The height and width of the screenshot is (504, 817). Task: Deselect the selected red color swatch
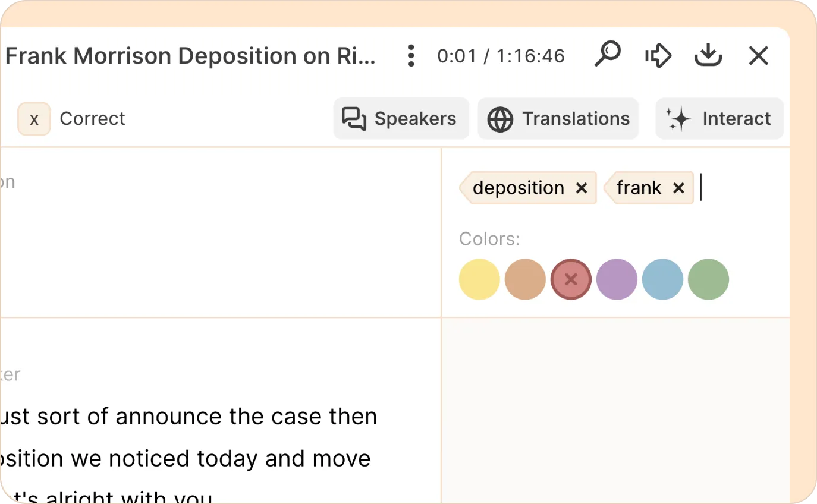coord(571,279)
